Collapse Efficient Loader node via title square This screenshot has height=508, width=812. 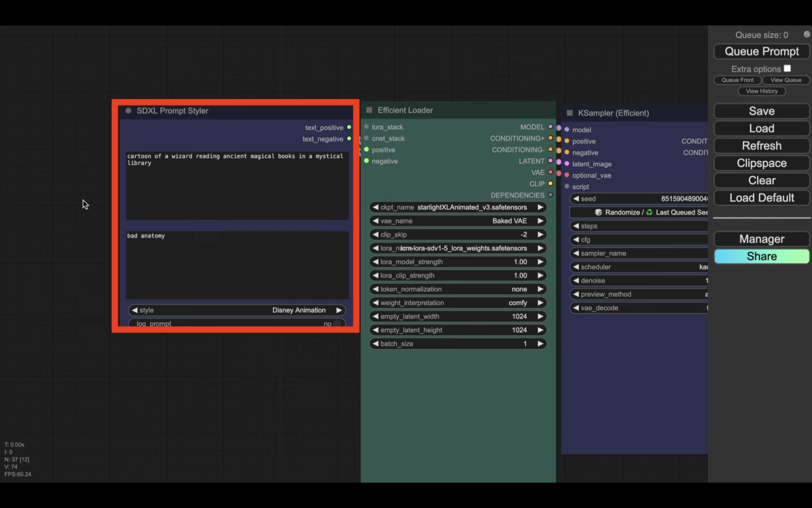369,110
